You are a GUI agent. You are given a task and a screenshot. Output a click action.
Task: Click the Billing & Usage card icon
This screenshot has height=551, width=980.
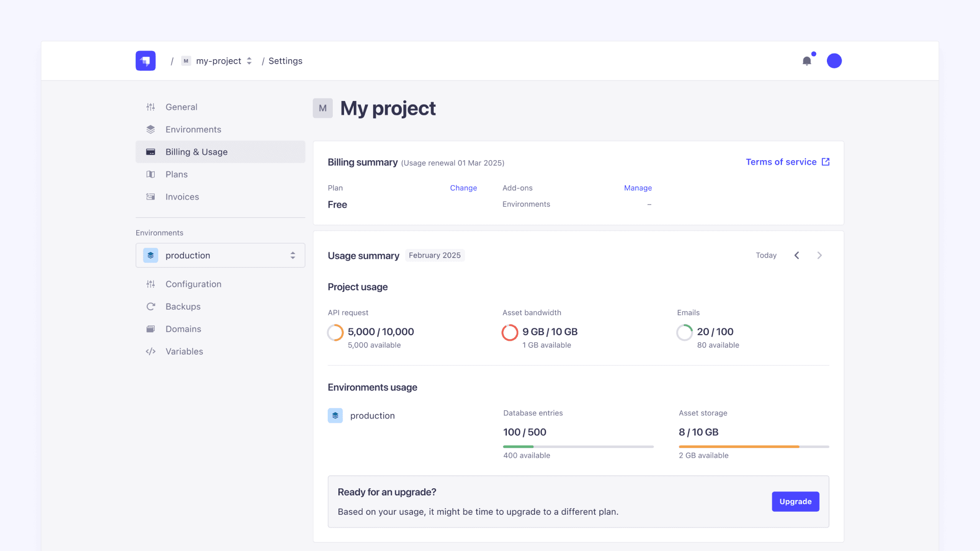pos(151,152)
